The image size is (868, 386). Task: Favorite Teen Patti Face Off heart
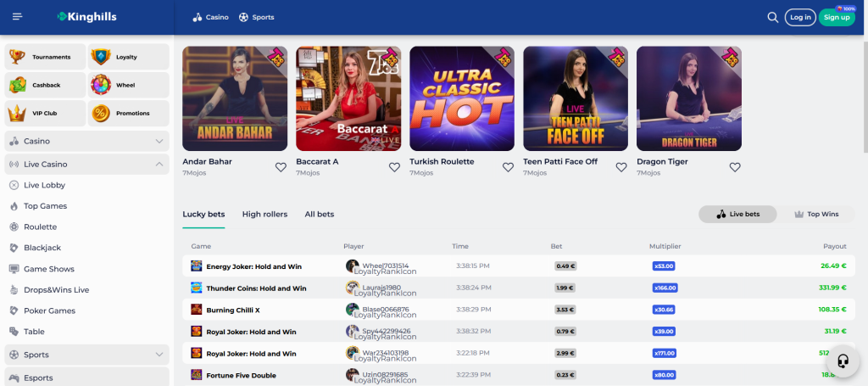[621, 167]
